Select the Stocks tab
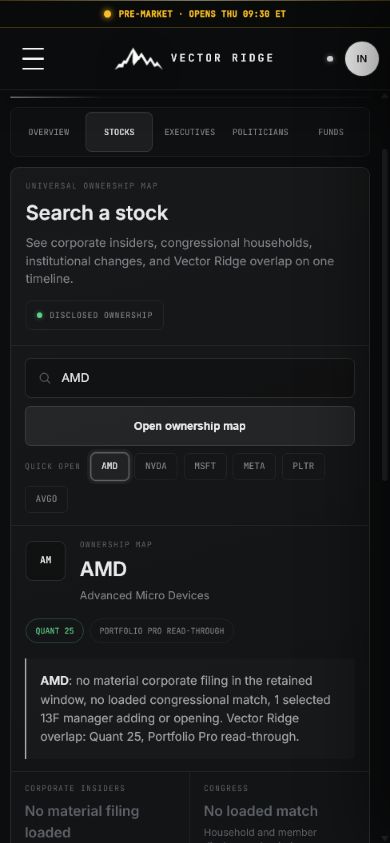 tap(119, 132)
